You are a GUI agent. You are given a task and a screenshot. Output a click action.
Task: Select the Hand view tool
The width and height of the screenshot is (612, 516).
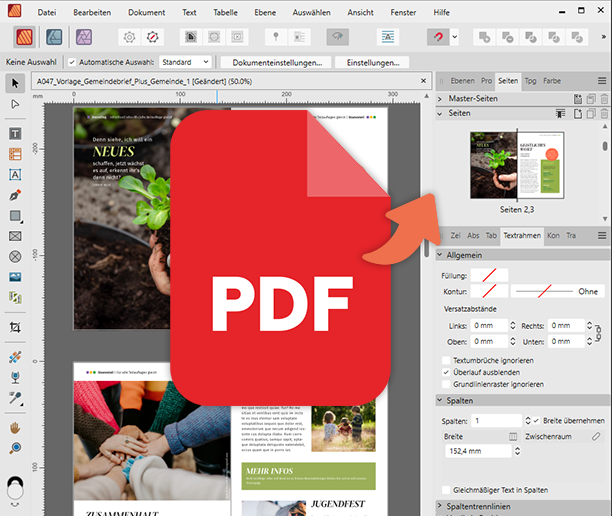coord(15,428)
